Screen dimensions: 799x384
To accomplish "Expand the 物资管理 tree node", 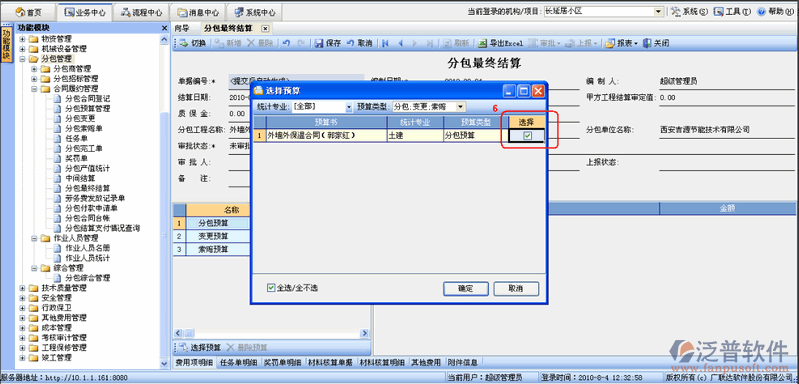I will [22, 39].
